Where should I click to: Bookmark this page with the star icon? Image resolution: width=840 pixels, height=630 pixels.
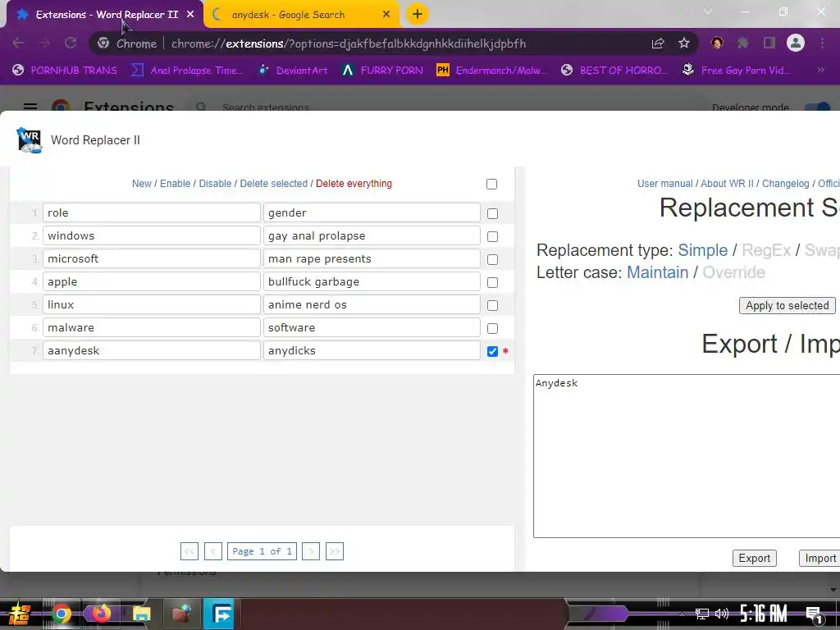pos(684,43)
